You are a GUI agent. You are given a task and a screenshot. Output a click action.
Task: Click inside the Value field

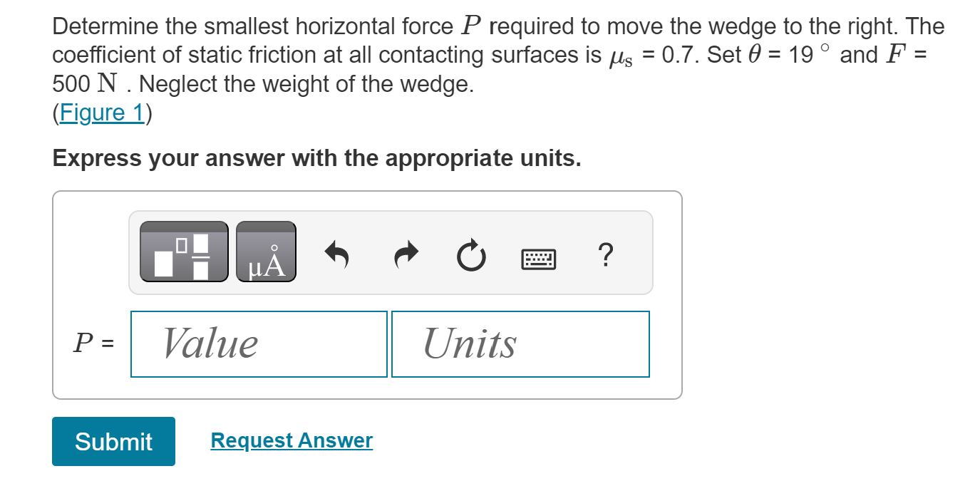click(x=259, y=343)
